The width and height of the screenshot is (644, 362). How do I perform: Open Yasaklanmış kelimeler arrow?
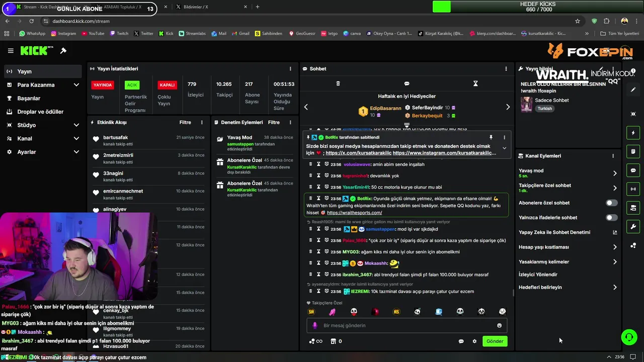(614, 262)
